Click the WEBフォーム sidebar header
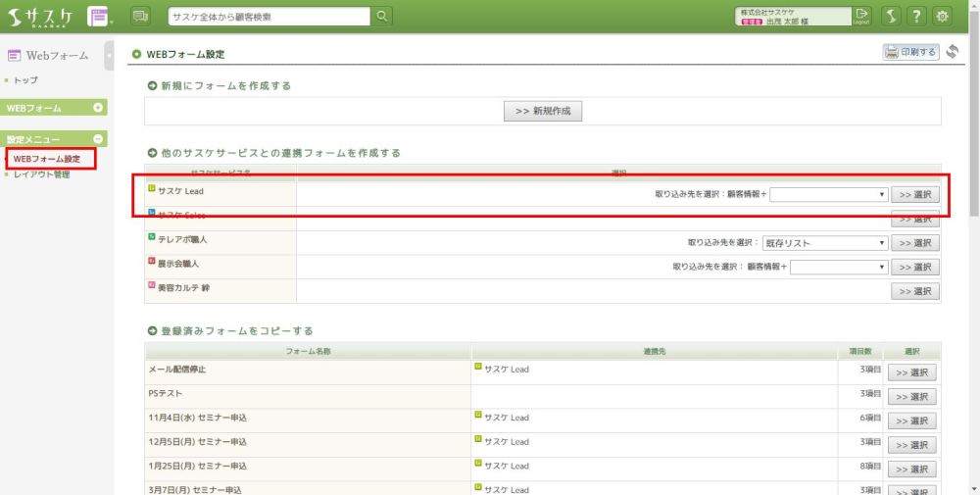Screen dimensions: 980x495 (54, 108)
